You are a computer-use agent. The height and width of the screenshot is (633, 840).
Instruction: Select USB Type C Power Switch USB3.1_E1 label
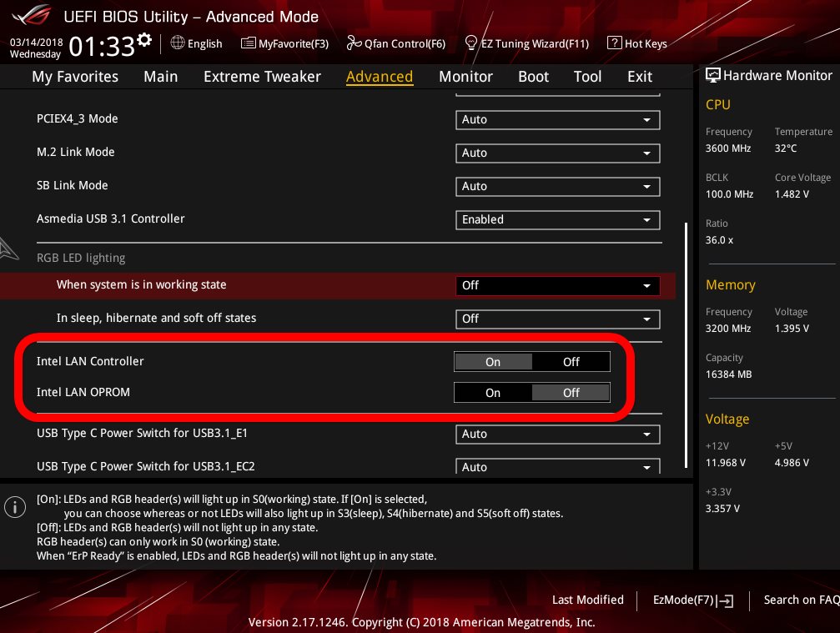pyautogui.click(x=142, y=433)
